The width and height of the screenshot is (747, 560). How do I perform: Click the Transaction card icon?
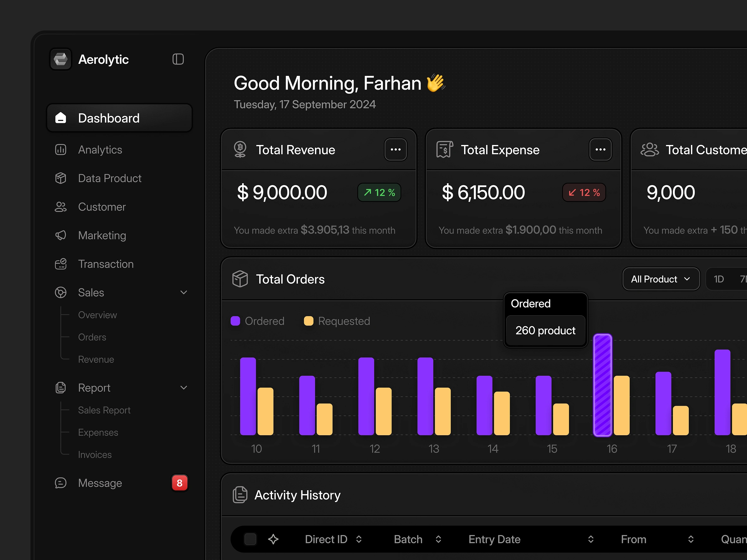coord(61,264)
